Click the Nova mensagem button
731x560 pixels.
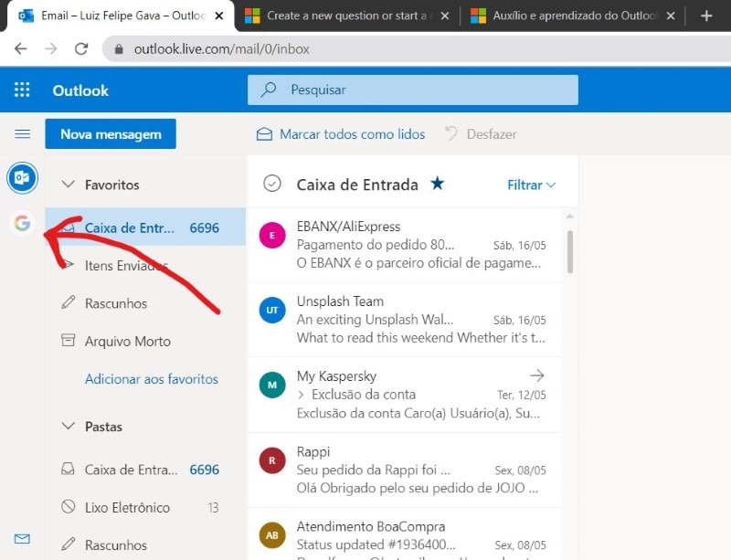110,133
